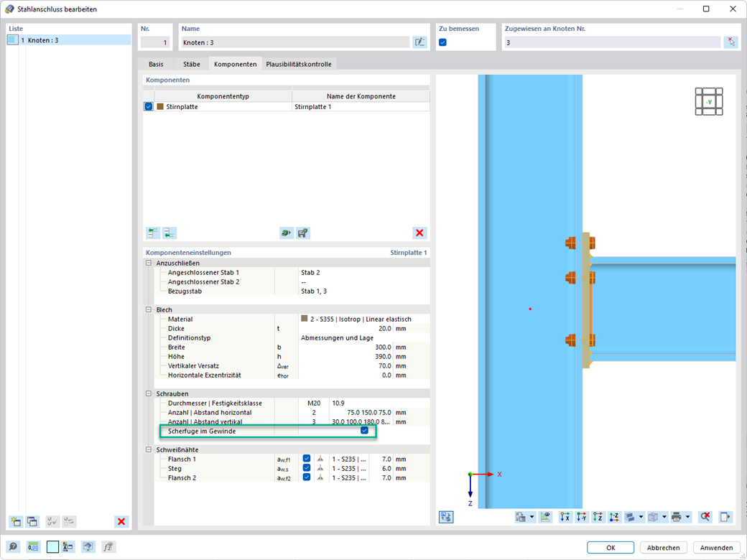Click Angeschlossener Stab 1 value Stab 2
Image resolution: width=747 pixels, height=560 pixels.
[x=310, y=272]
